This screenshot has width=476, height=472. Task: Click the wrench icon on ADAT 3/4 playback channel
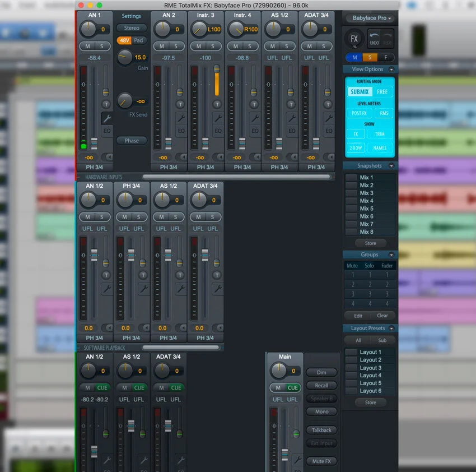click(x=182, y=460)
